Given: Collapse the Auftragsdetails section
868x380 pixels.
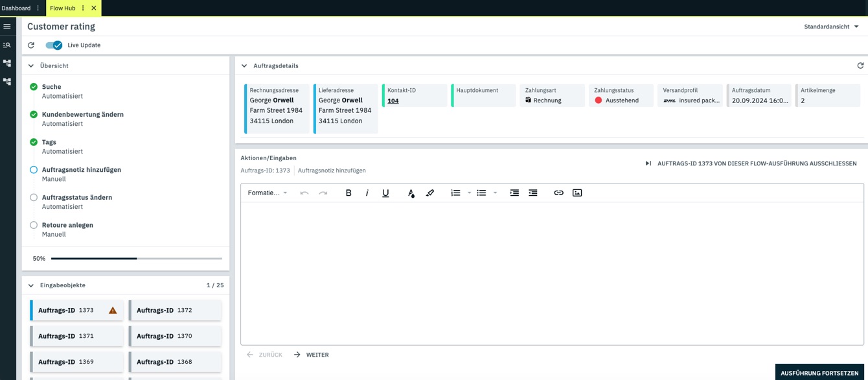Looking at the screenshot, I should 244,66.
